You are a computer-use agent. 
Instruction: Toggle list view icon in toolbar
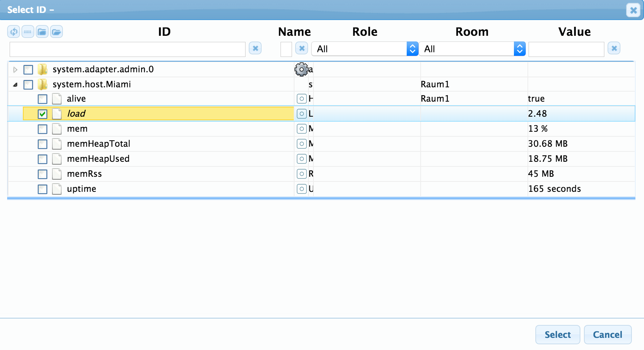pos(28,32)
